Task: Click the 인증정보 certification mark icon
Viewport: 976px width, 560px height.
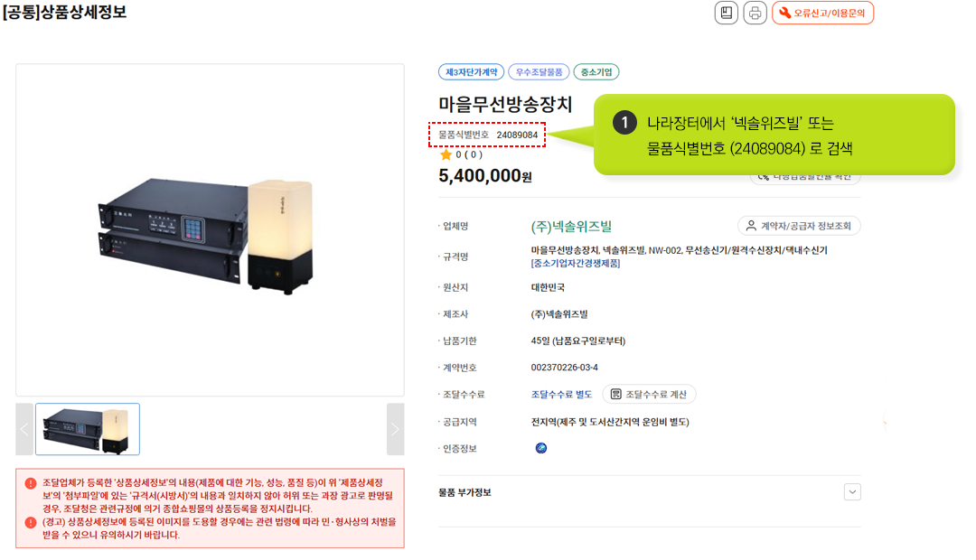Action: tap(541, 448)
